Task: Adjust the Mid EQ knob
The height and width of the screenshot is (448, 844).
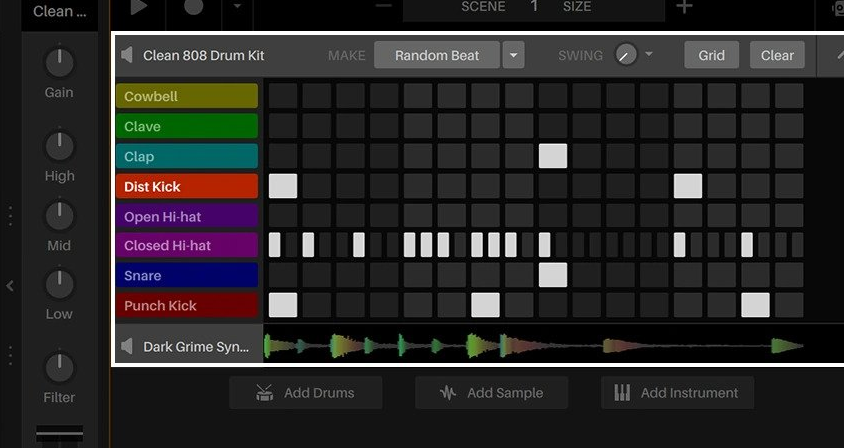Action: click(59, 215)
